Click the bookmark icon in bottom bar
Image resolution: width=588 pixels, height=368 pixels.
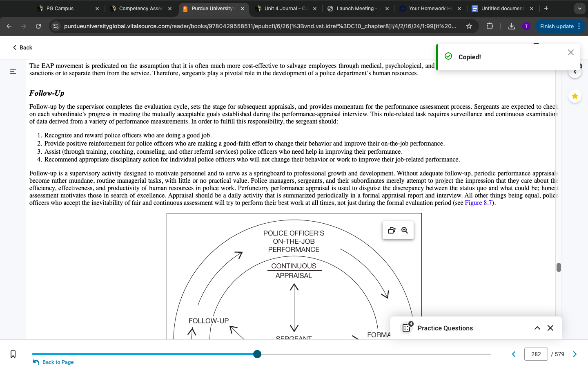coord(13,354)
